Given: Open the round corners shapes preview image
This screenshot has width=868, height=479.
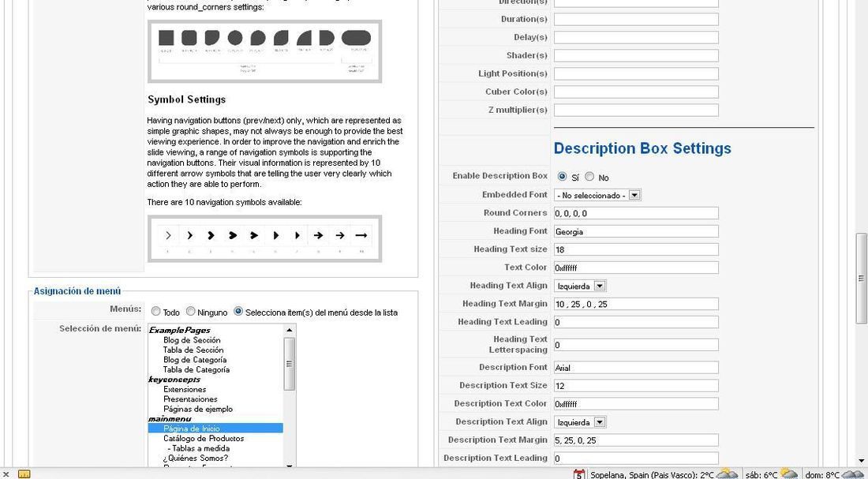Looking at the screenshot, I should 264,51.
